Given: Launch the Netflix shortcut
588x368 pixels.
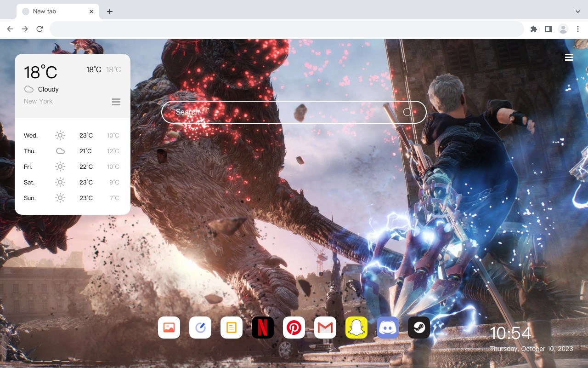Looking at the screenshot, I should pos(263,328).
